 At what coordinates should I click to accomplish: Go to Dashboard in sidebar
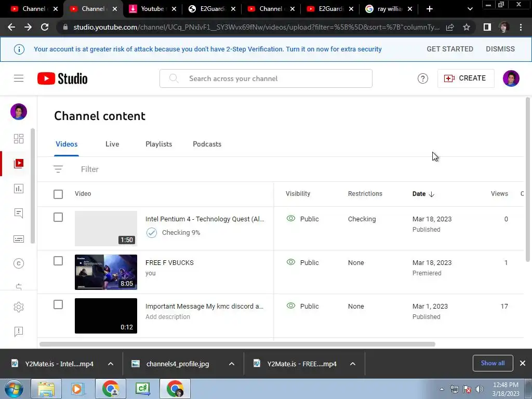(x=19, y=138)
